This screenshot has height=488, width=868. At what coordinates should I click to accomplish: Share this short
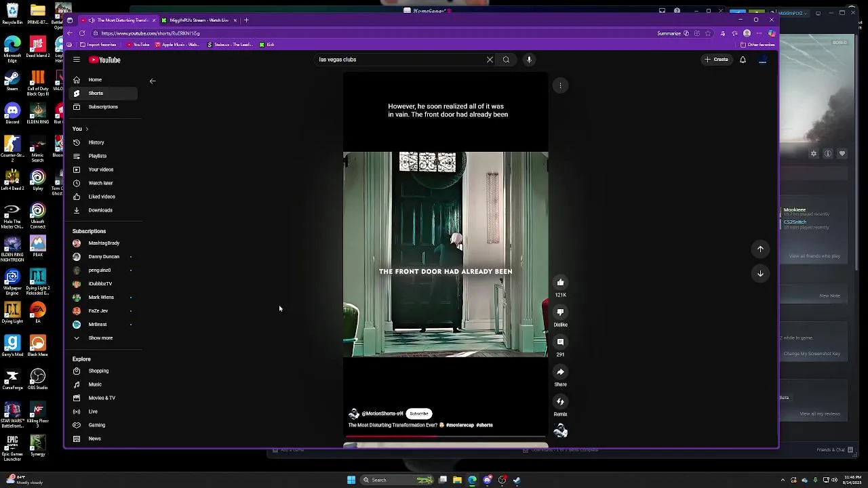[560, 371]
